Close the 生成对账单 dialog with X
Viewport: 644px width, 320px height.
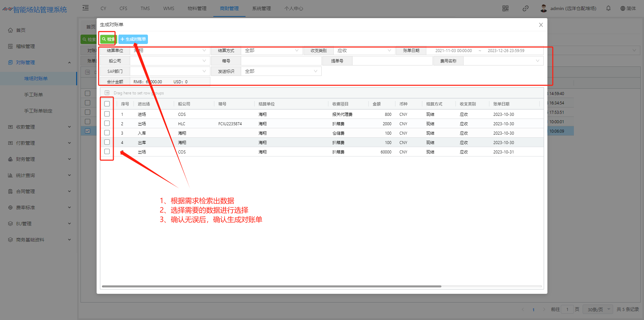tap(541, 25)
